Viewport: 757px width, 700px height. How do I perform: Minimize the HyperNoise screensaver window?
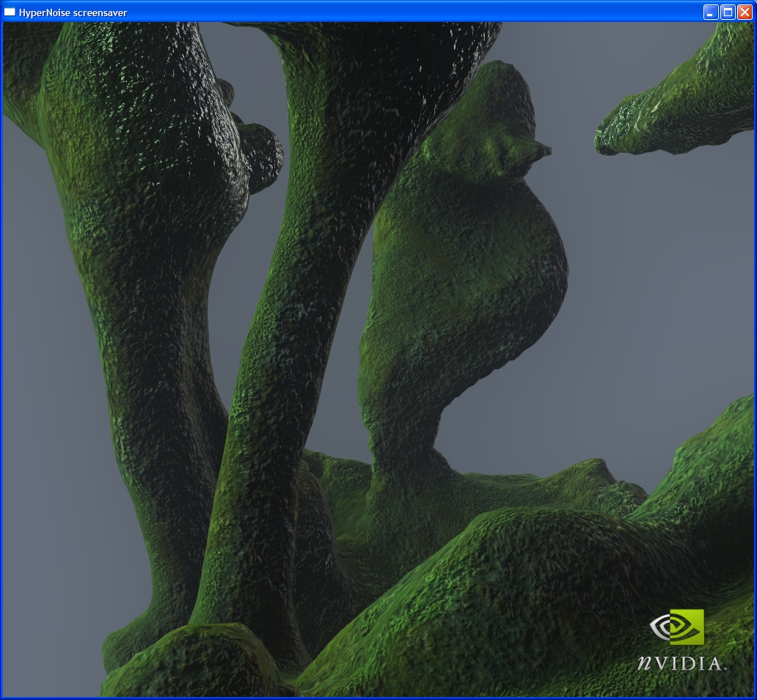pyautogui.click(x=710, y=12)
